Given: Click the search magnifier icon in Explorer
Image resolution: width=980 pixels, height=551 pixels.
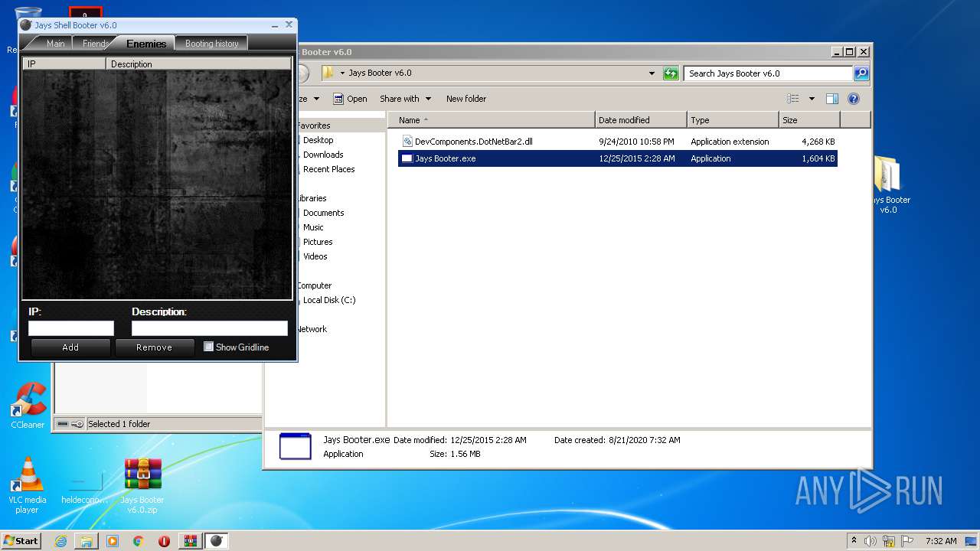Looking at the screenshot, I should (861, 73).
